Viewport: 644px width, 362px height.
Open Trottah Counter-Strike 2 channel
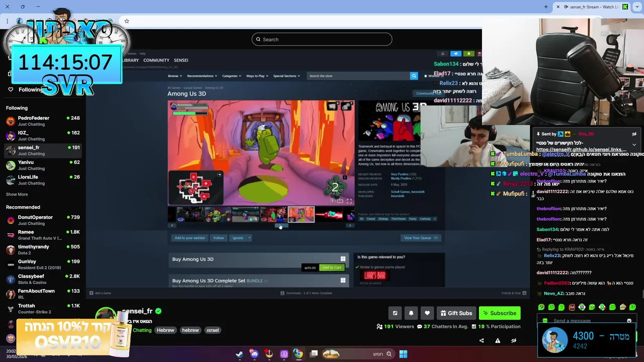point(43,309)
